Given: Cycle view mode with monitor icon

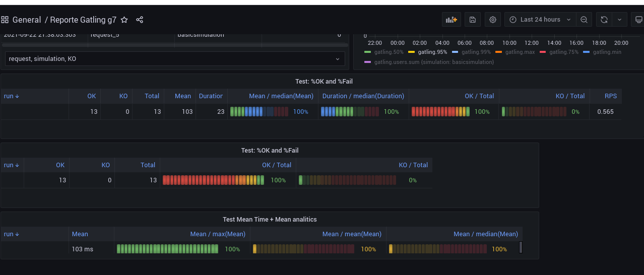Looking at the screenshot, I should click(638, 20).
